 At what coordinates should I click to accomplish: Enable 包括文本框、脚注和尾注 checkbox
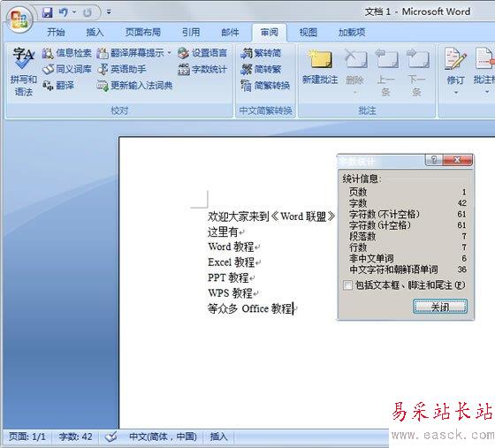click(x=347, y=285)
